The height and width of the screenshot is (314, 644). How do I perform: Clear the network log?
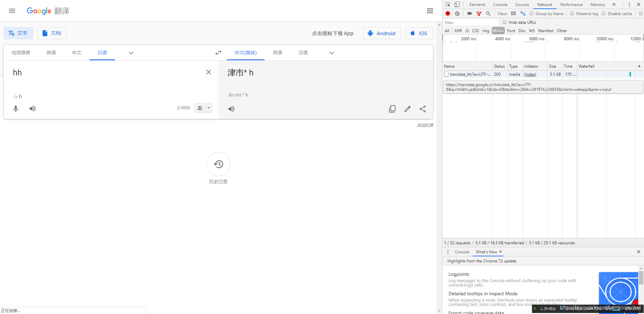pyautogui.click(x=457, y=13)
